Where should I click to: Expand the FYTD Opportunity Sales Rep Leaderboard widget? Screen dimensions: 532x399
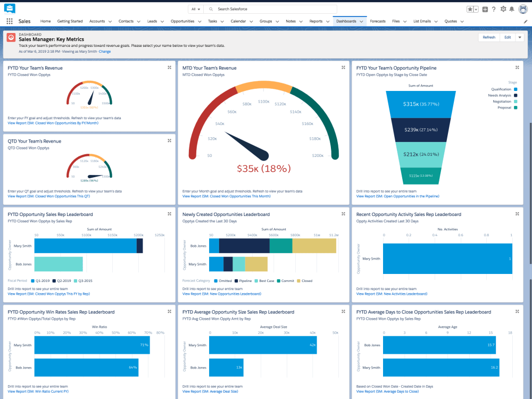point(169,214)
